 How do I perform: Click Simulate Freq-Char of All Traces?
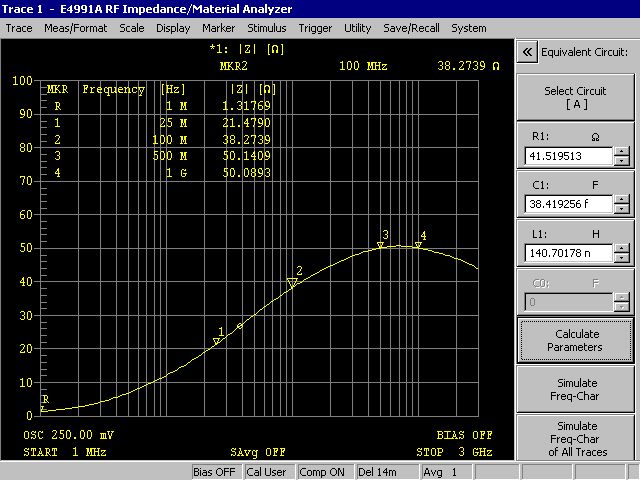pyautogui.click(x=576, y=439)
